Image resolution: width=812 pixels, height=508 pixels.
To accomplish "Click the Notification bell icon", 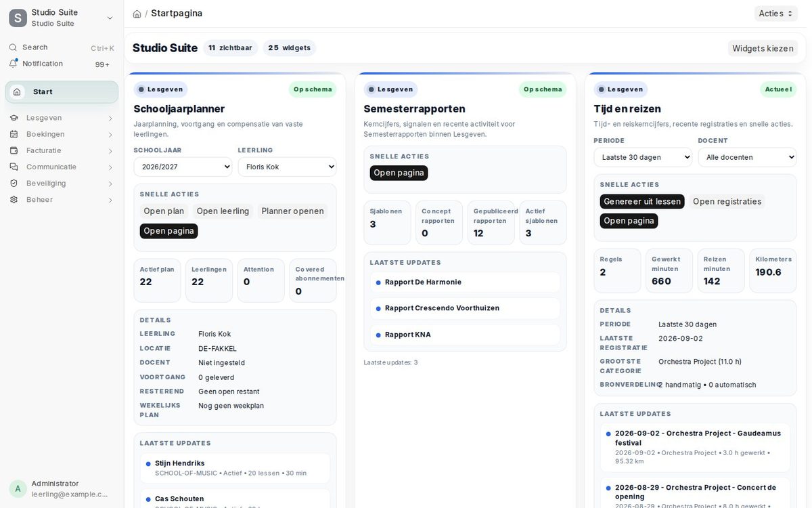I will [13, 64].
